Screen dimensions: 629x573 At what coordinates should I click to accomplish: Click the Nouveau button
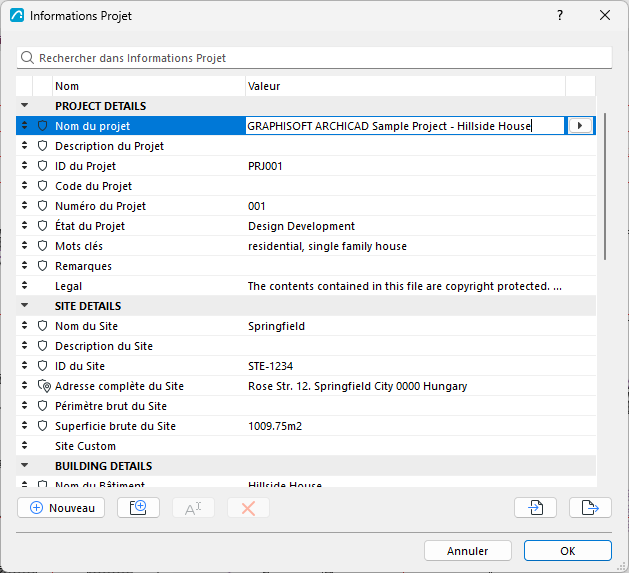tap(61, 508)
